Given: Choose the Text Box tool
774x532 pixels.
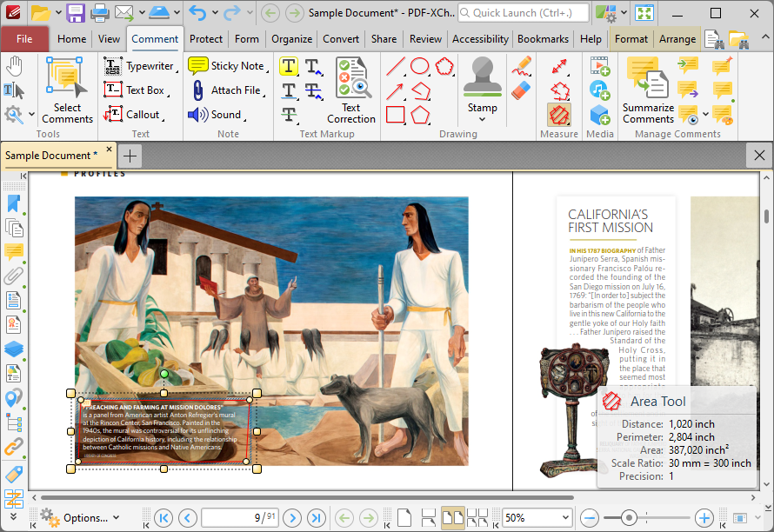Looking at the screenshot, I should [x=136, y=90].
